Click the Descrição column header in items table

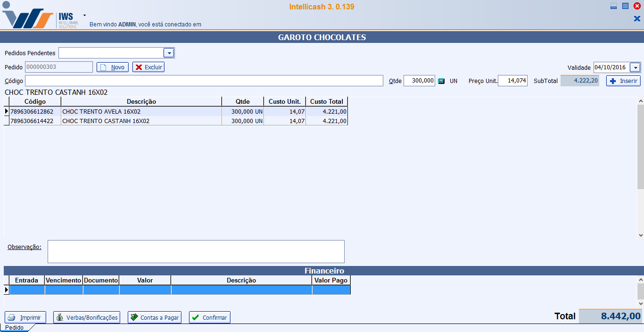141,101
